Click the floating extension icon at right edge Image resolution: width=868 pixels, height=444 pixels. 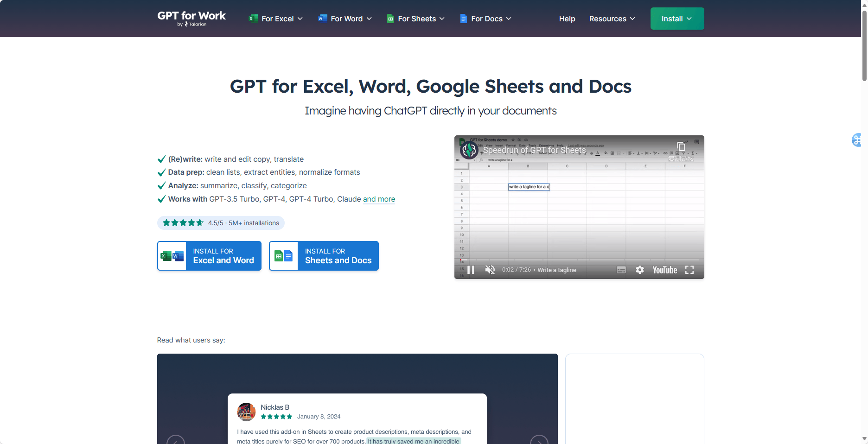857,140
